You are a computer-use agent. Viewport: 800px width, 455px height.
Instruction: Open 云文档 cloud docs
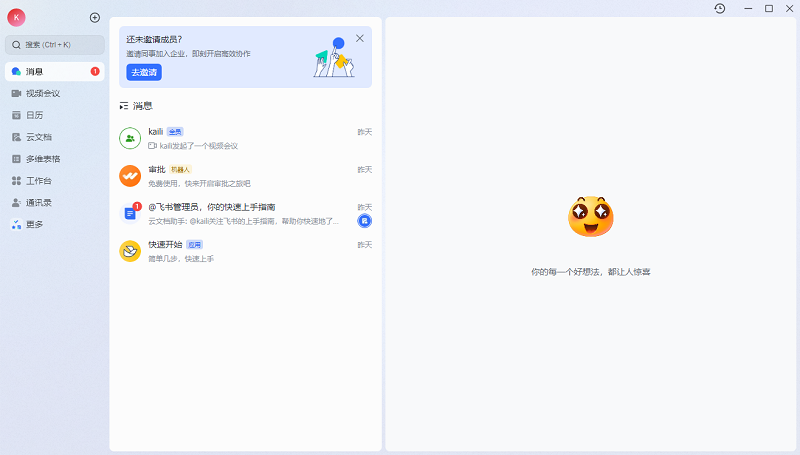coord(55,137)
